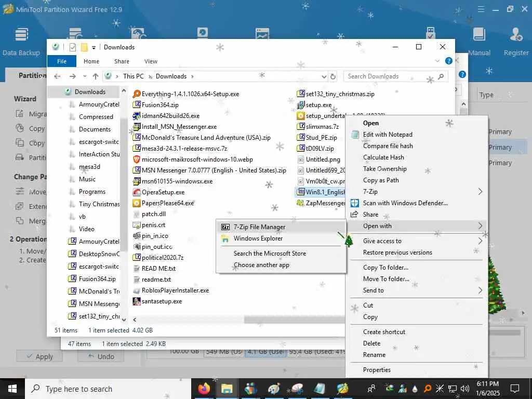Open the address bar history dropdown
This screenshot has width=532, height=399.
tap(324, 77)
